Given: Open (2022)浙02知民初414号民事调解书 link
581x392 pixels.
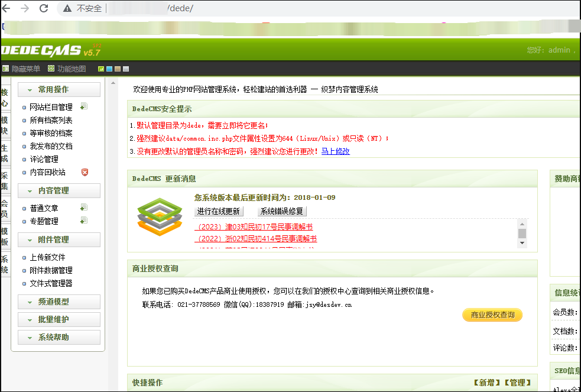Looking at the screenshot, I should click(x=256, y=239).
